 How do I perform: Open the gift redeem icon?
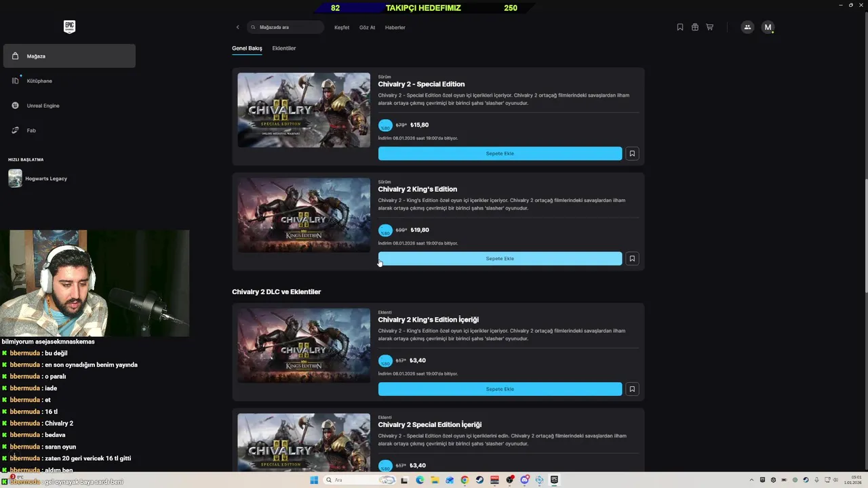click(695, 27)
